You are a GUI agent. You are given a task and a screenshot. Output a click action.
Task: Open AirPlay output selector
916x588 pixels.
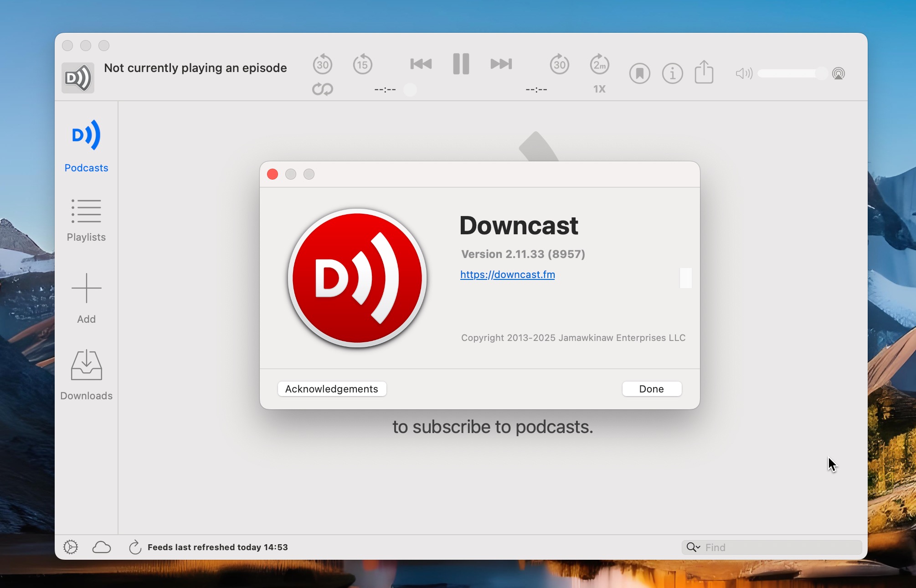839,73
